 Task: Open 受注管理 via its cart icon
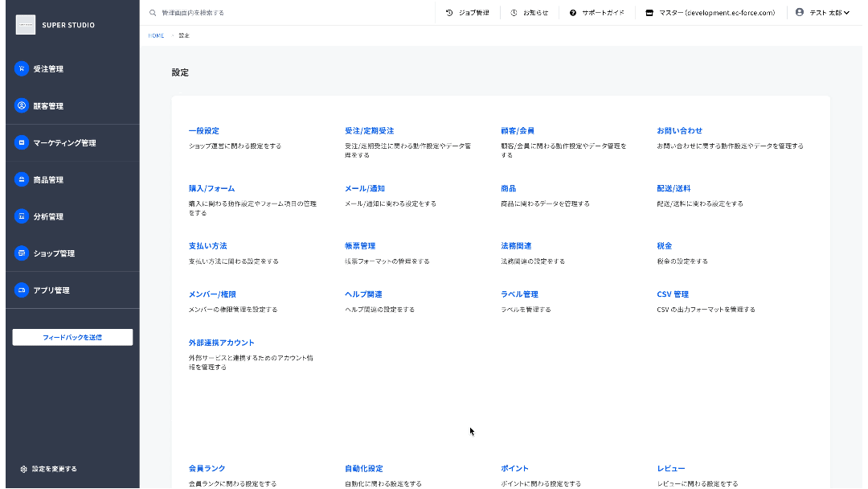(x=22, y=68)
